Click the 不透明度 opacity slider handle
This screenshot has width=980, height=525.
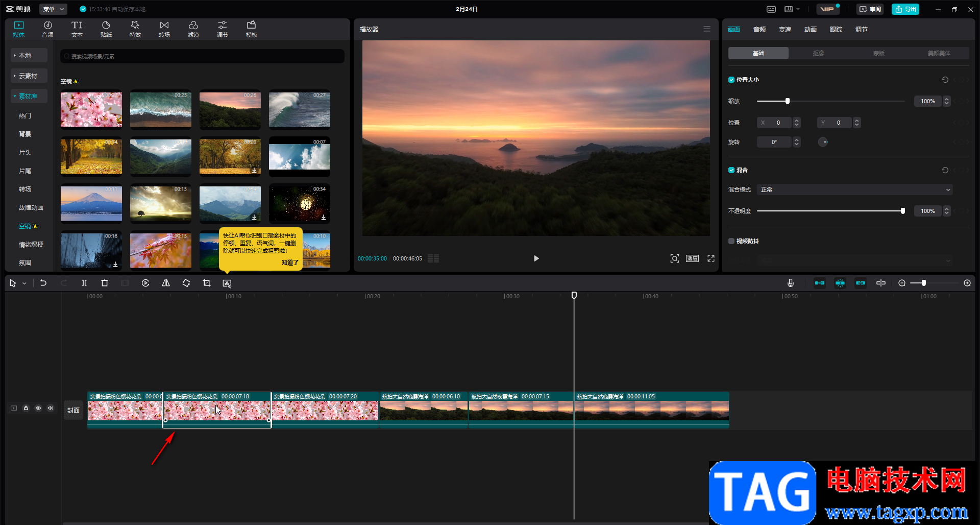coord(903,211)
